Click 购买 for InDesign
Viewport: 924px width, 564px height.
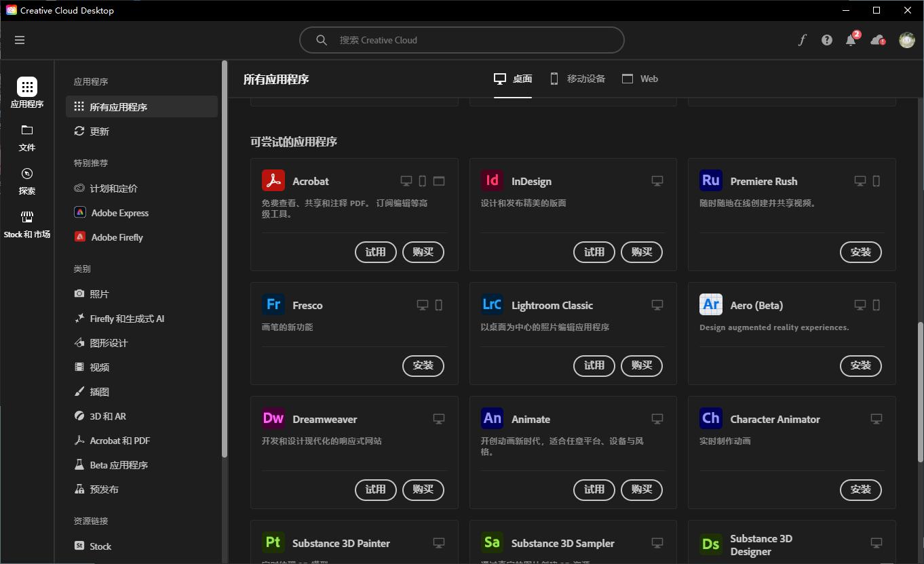pyautogui.click(x=642, y=251)
